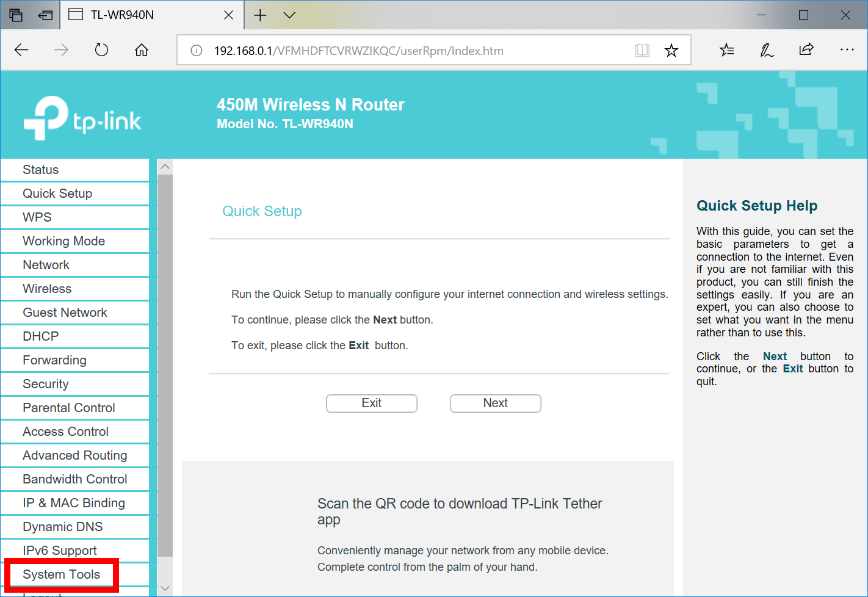Close the TL-WR940N tab
Image resolution: width=868 pixels, height=597 pixels.
pos(228,15)
